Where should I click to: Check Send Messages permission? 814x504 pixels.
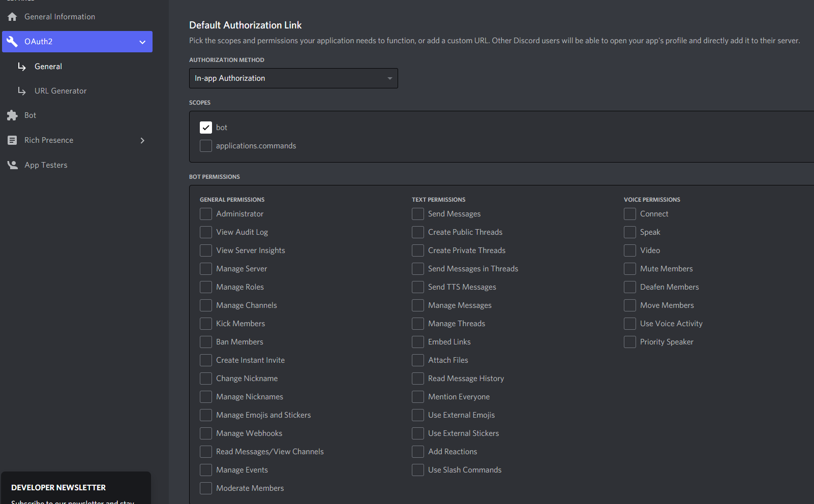tap(418, 214)
